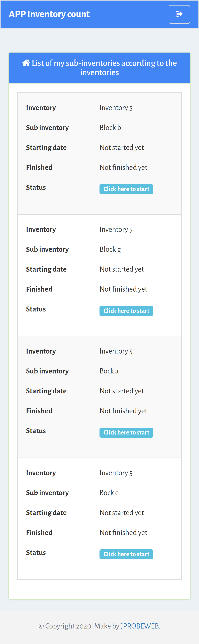Click the logout icon in header
The height and width of the screenshot is (644, 199).
coord(179,14)
